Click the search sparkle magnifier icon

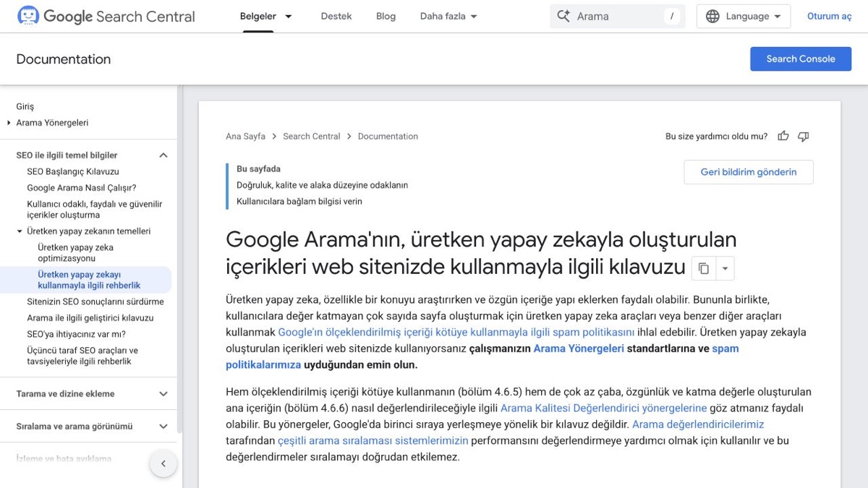[x=563, y=16]
